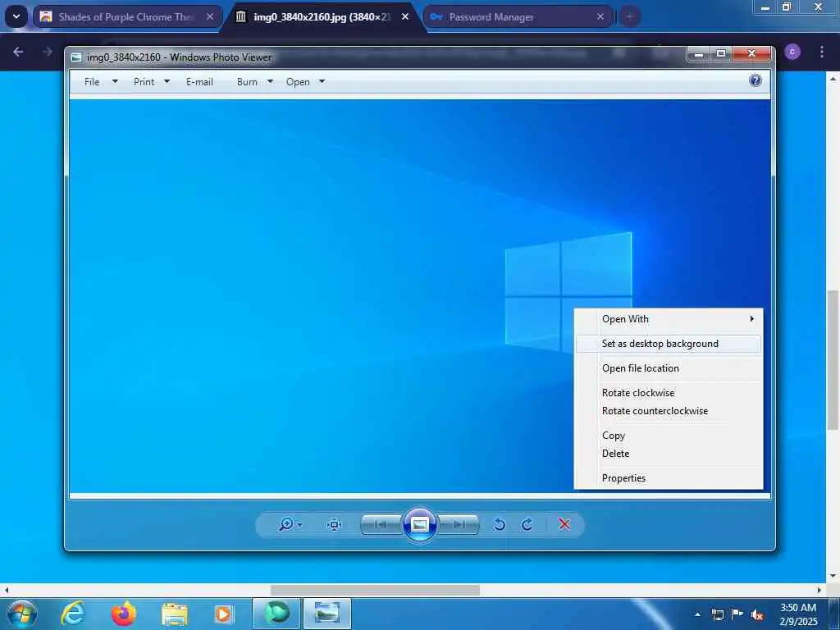Expand the Burn dropdown arrow
Screen dimensions: 840x630
coord(270,82)
